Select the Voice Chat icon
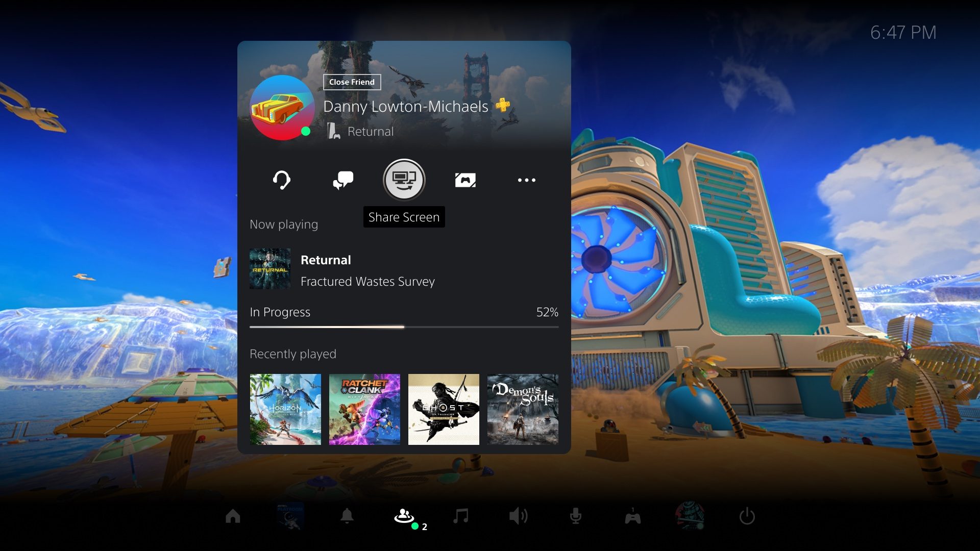Image resolution: width=980 pixels, height=551 pixels. tap(281, 179)
